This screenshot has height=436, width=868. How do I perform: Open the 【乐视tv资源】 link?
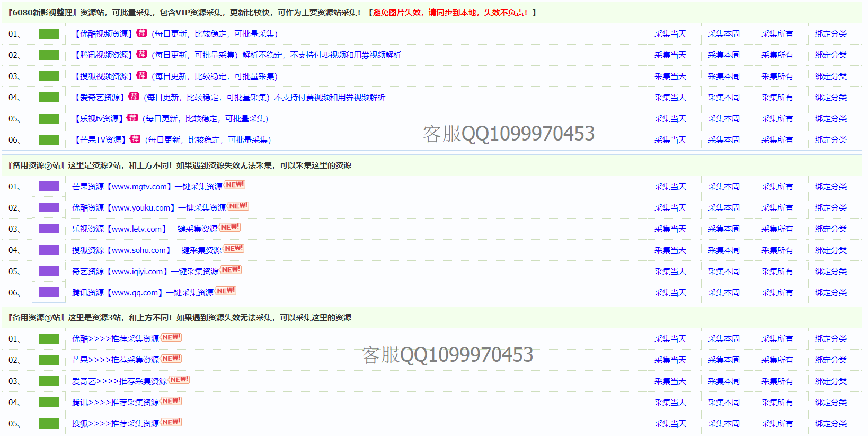point(99,119)
